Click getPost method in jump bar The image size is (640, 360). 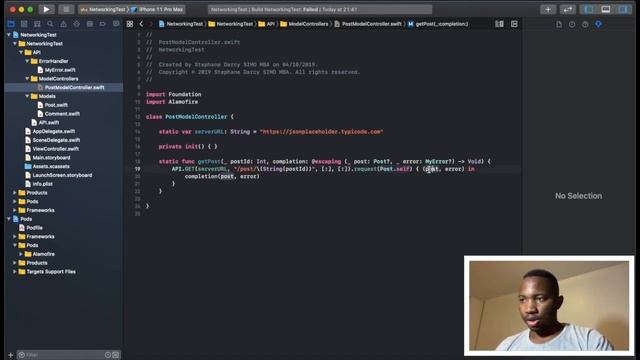click(438, 24)
